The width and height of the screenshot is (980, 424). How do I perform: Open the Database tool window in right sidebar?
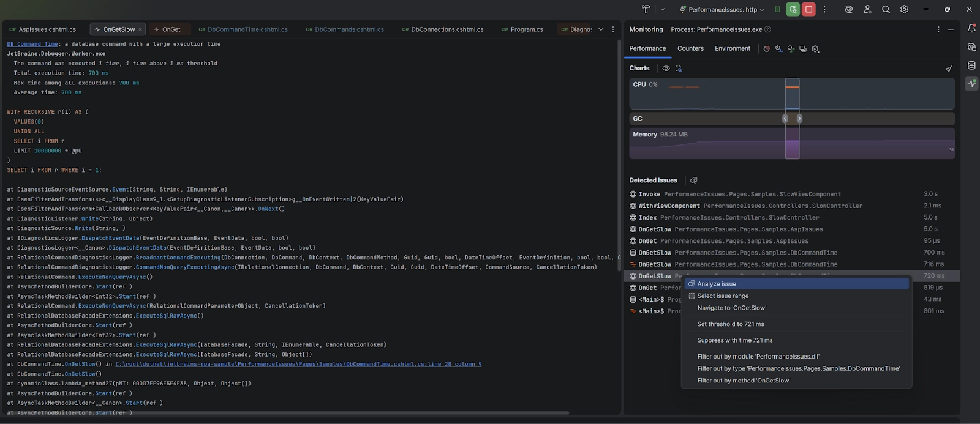coord(971,65)
